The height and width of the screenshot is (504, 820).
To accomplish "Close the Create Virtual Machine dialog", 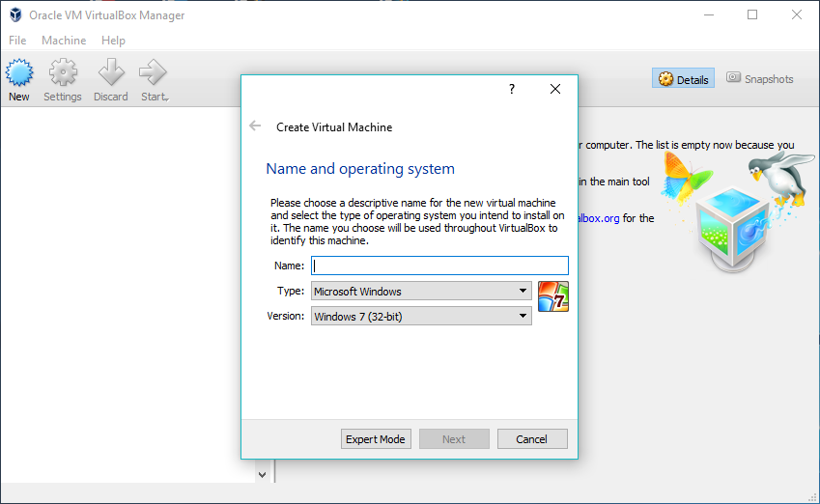I will (x=555, y=89).
